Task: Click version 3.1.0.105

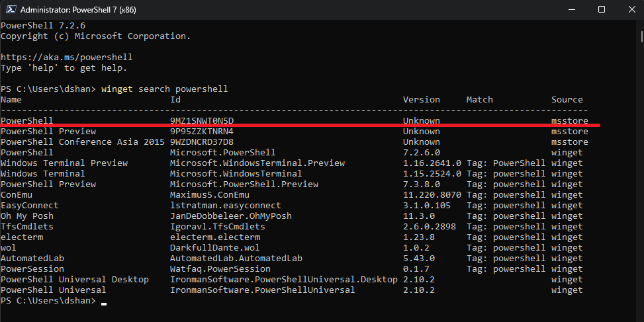Action: coord(427,206)
